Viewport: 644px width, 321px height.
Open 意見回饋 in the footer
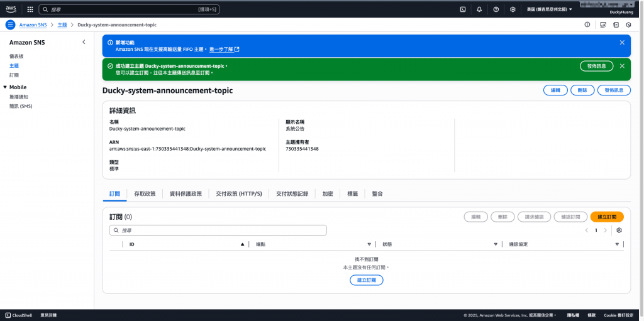point(48,315)
